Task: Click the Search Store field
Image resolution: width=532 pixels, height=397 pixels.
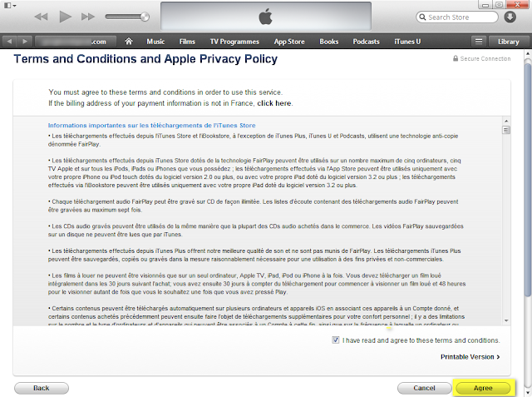Action: click(457, 17)
